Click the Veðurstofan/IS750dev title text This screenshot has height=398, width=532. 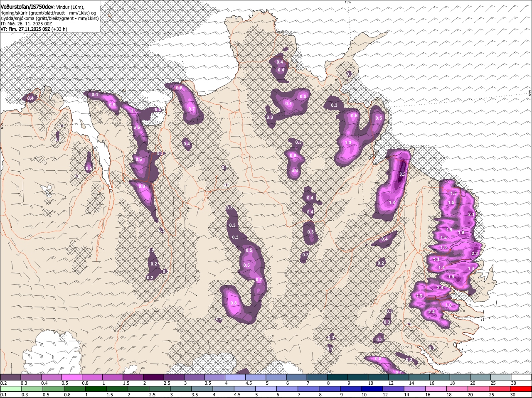[27, 7]
